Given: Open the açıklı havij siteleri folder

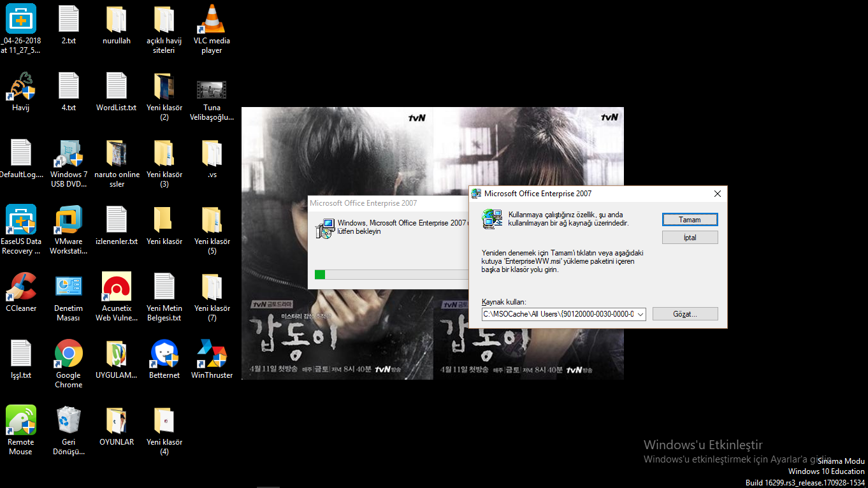Looking at the screenshot, I should click(164, 29).
